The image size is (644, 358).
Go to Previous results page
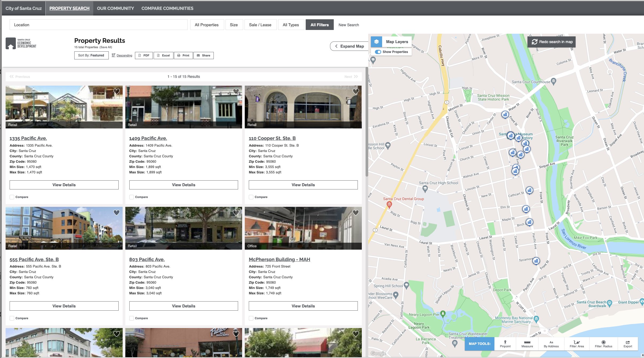pyautogui.click(x=20, y=77)
